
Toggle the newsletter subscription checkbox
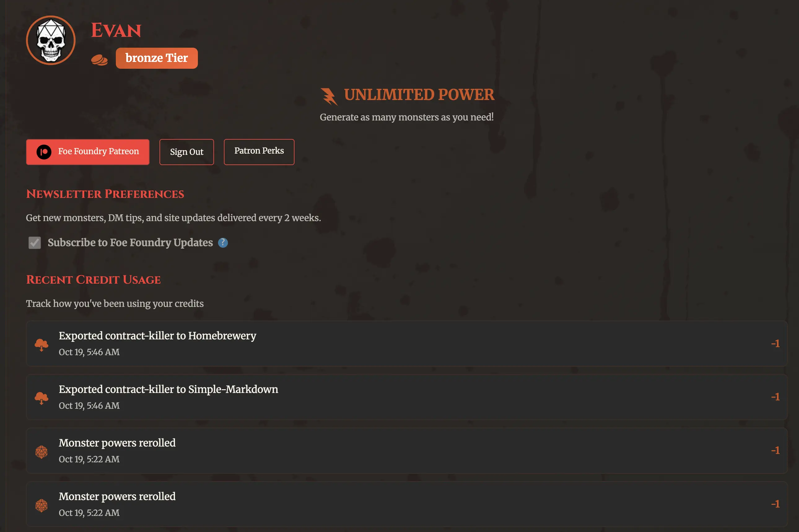pos(34,242)
